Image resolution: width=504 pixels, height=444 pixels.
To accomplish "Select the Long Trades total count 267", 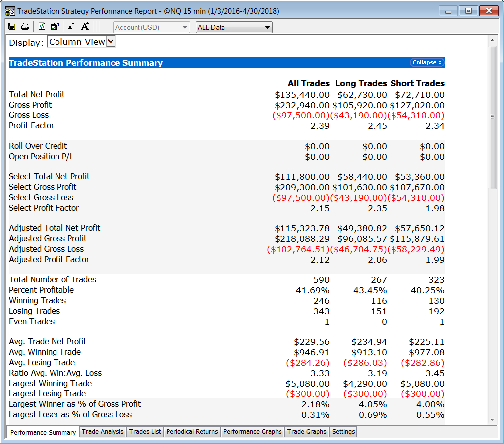I will point(379,280).
